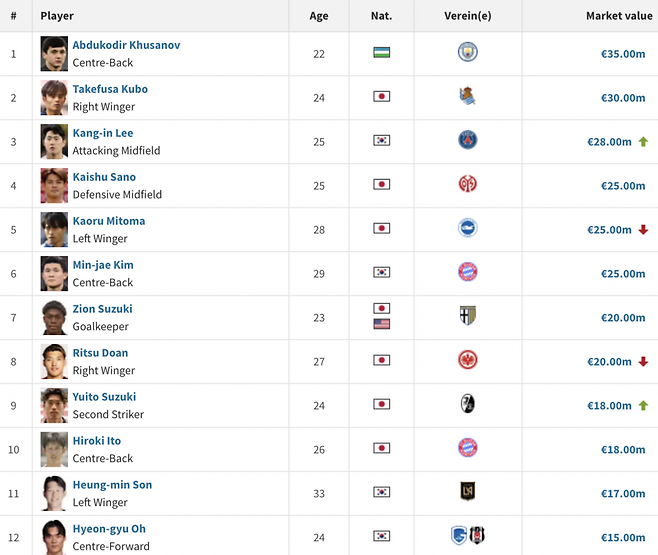This screenshot has height=555, width=658.
Task: Click Min-jae Kim's portrait thumbnail
Action: [54, 273]
